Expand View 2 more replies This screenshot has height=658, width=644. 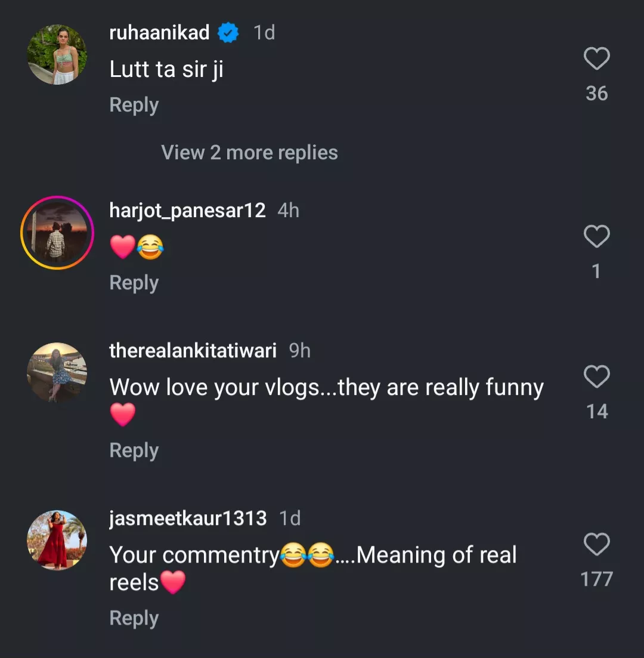coord(249,153)
